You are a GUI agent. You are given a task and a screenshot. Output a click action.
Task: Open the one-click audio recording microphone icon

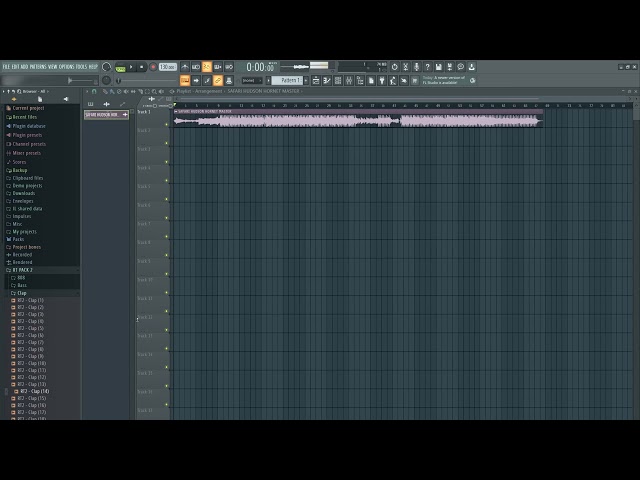pos(416,67)
